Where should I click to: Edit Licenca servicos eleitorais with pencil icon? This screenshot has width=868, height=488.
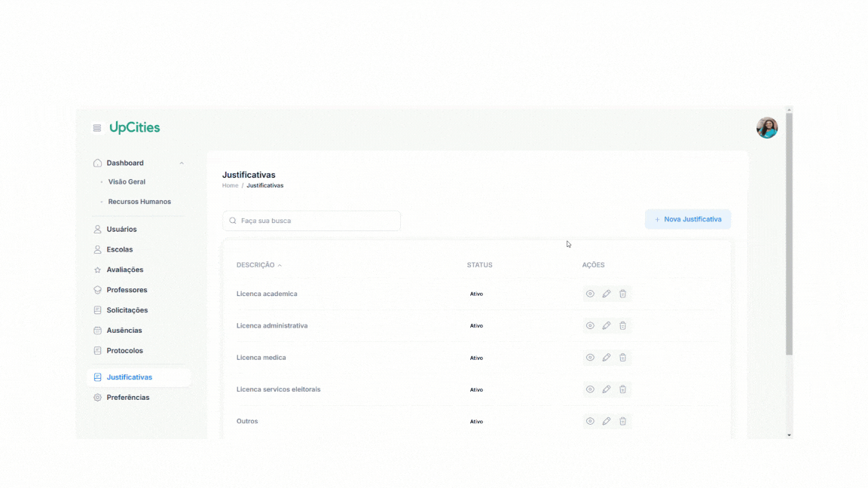coord(606,389)
